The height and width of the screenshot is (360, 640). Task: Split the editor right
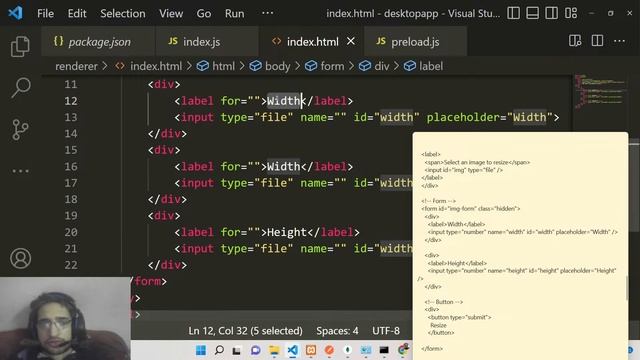[597, 41]
